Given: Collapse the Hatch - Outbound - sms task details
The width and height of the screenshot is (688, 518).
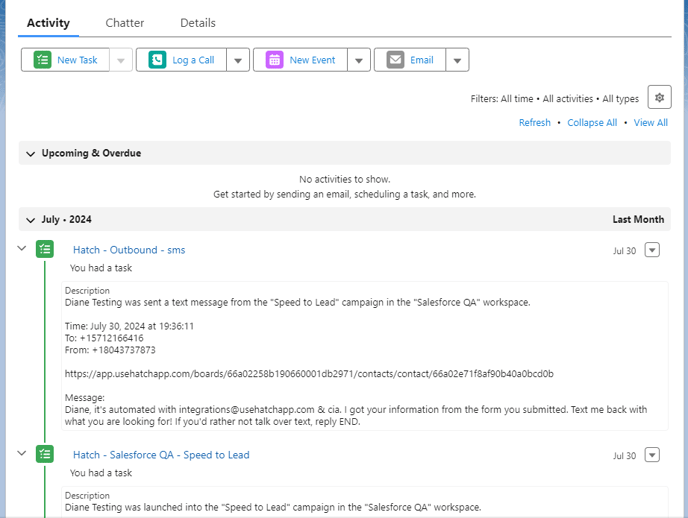Looking at the screenshot, I should (x=22, y=249).
